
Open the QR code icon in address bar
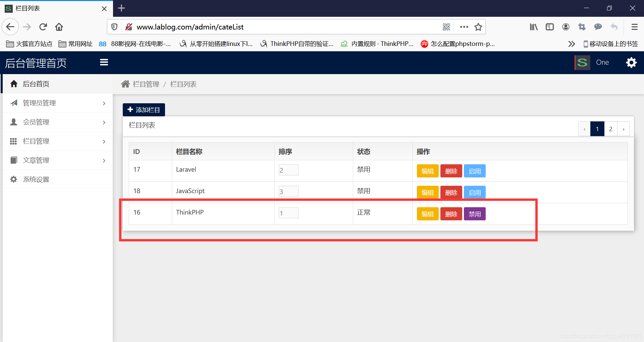tap(446, 27)
